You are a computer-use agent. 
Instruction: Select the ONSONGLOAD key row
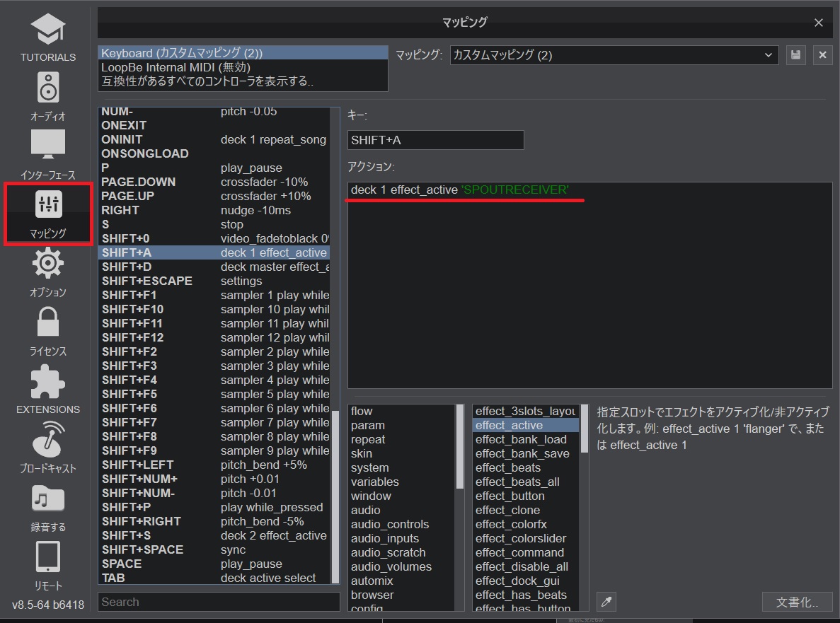point(214,153)
